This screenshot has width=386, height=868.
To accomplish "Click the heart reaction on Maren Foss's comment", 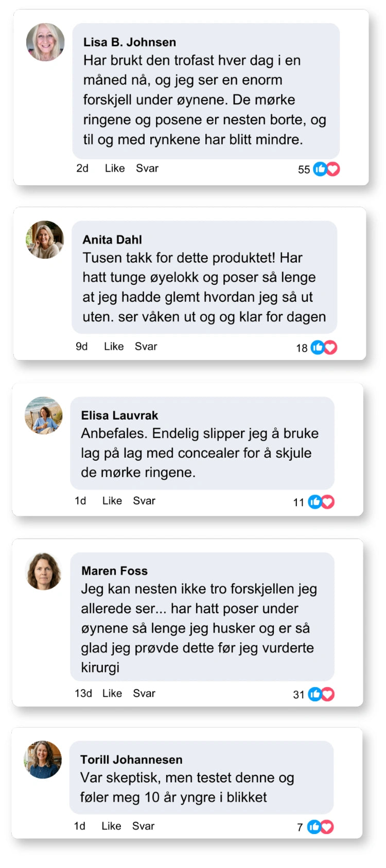I will (x=328, y=694).
